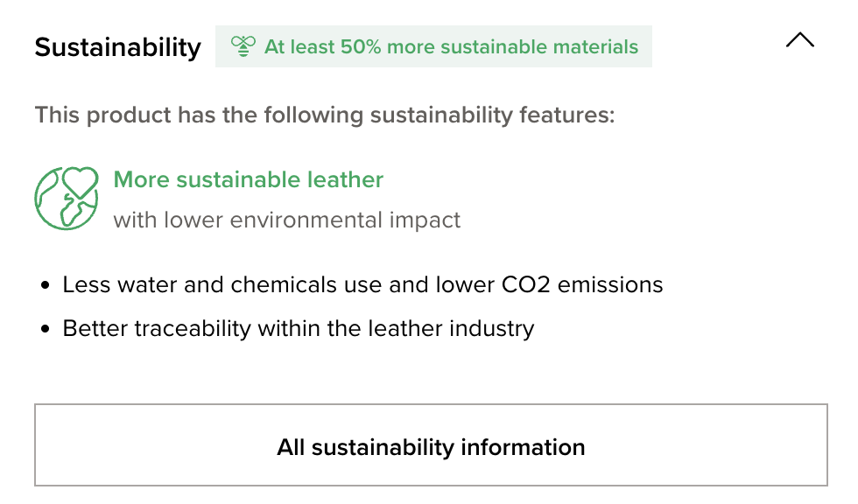Screen dimensions: 858x504
Task: Collapse the Sustainability section with the chevron
Action: [x=800, y=40]
